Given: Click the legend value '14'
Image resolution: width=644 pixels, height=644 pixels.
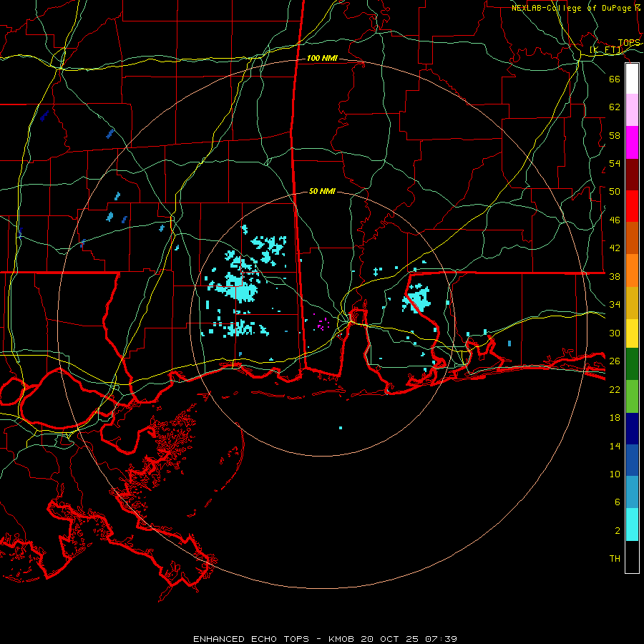Looking at the screenshot, I should pos(615,446).
